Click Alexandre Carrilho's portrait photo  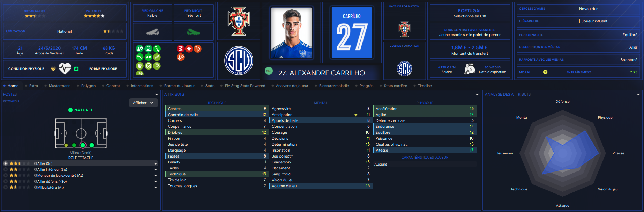(x=292, y=32)
